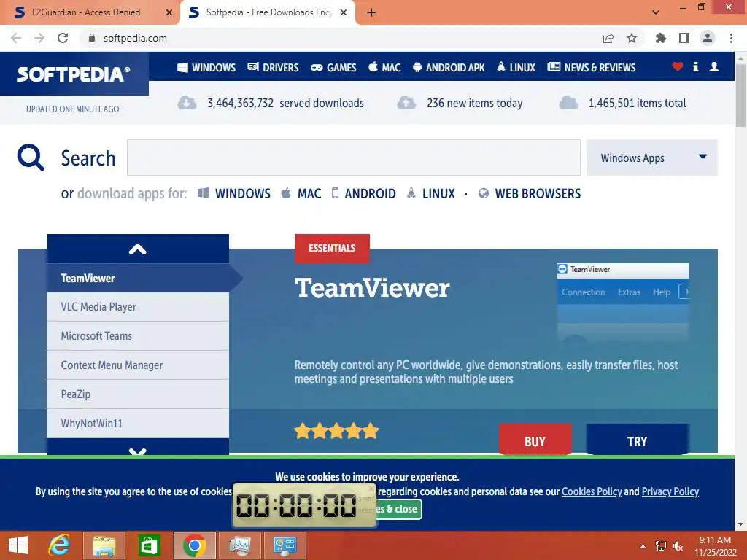Bookmark this page with the star icon
This screenshot has height=560, width=747.
pyautogui.click(x=632, y=38)
